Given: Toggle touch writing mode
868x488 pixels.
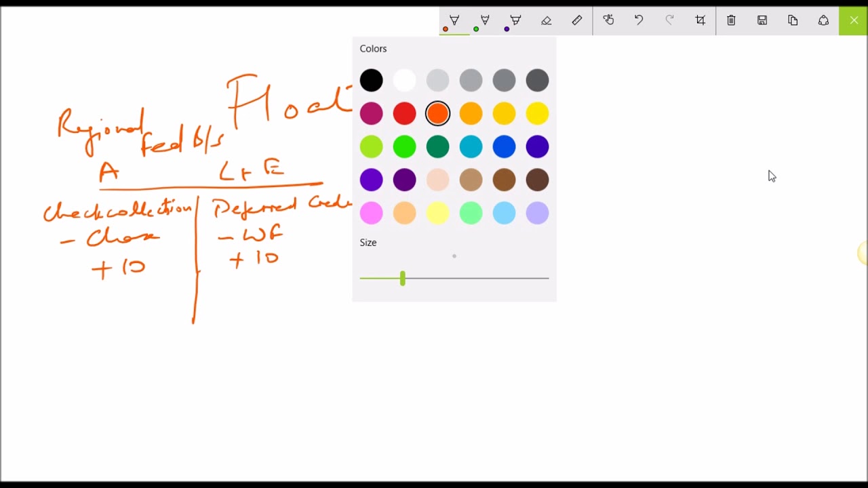Looking at the screenshot, I should 608,21.
